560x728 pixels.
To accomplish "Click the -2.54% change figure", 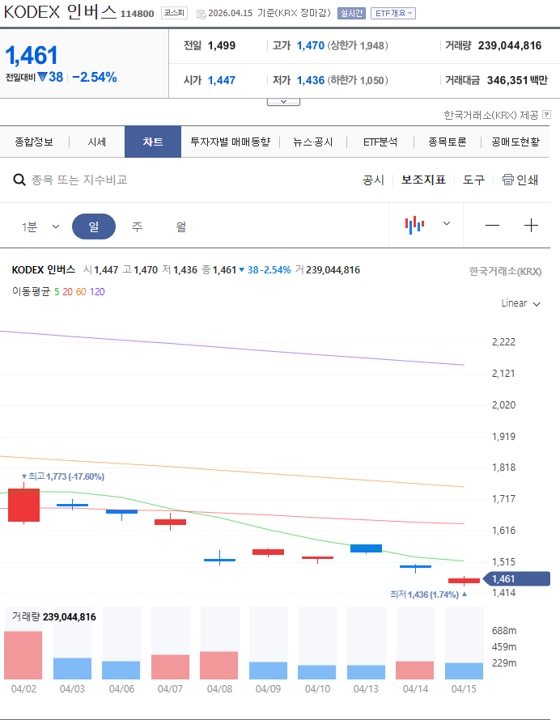I will tap(94, 77).
